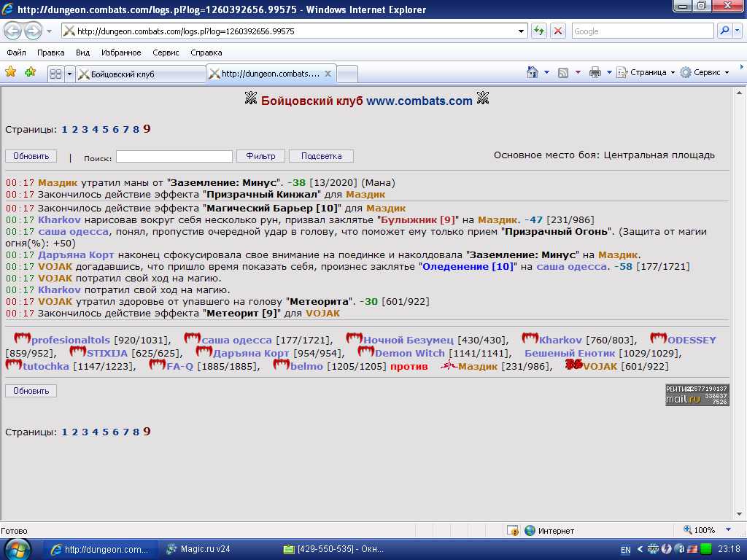Click the top Обновить button

pos(31,156)
